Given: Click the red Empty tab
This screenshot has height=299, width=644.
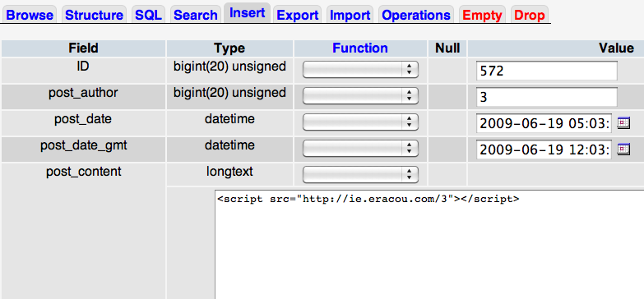Looking at the screenshot, I should tap(482, 15).
